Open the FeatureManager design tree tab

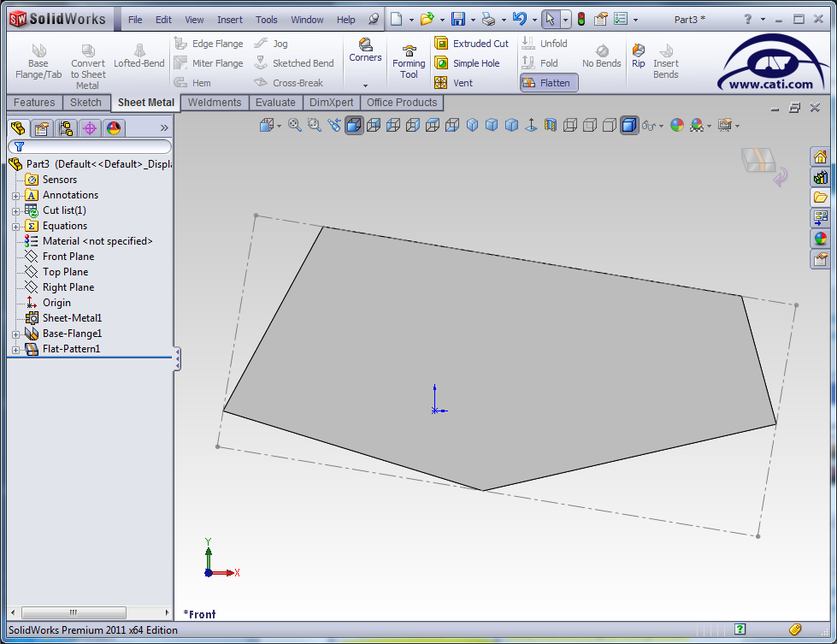[18, 128]
